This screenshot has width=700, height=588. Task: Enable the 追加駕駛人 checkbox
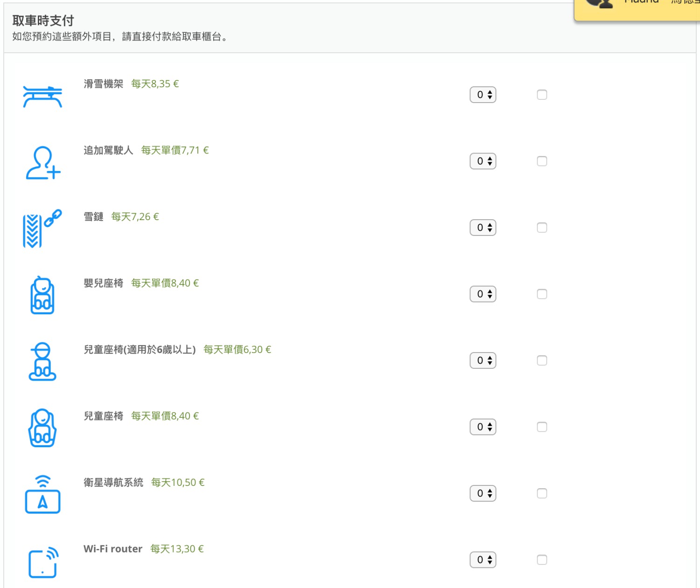[542, 161]
